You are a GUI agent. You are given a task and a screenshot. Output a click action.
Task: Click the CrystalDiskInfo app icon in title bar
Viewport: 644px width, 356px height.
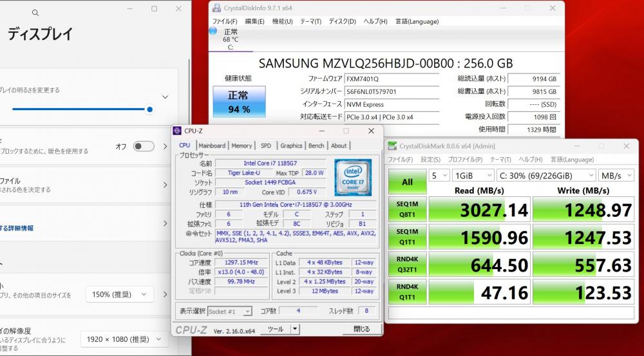(216, 8)
